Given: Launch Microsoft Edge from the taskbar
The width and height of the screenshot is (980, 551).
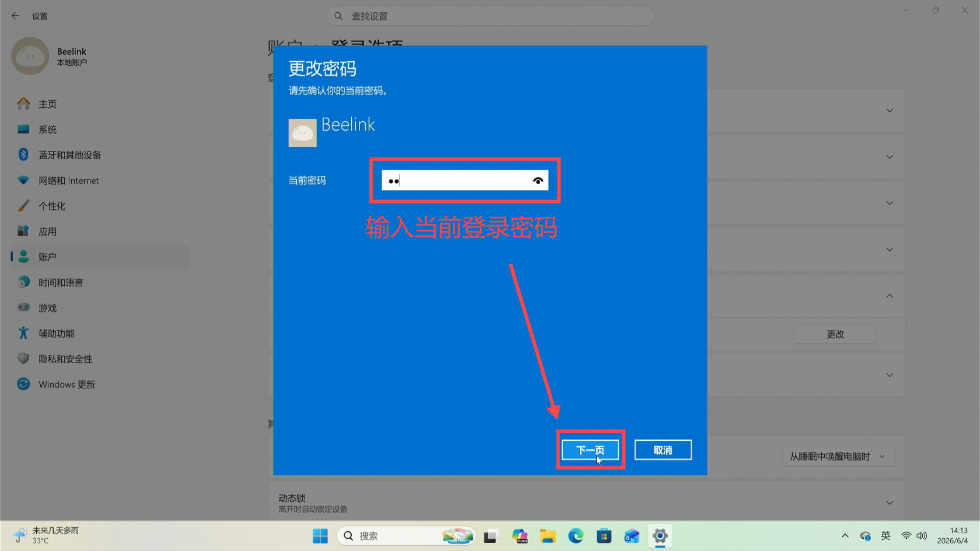Looking at the screenshot, I should (x=576, y=536).
